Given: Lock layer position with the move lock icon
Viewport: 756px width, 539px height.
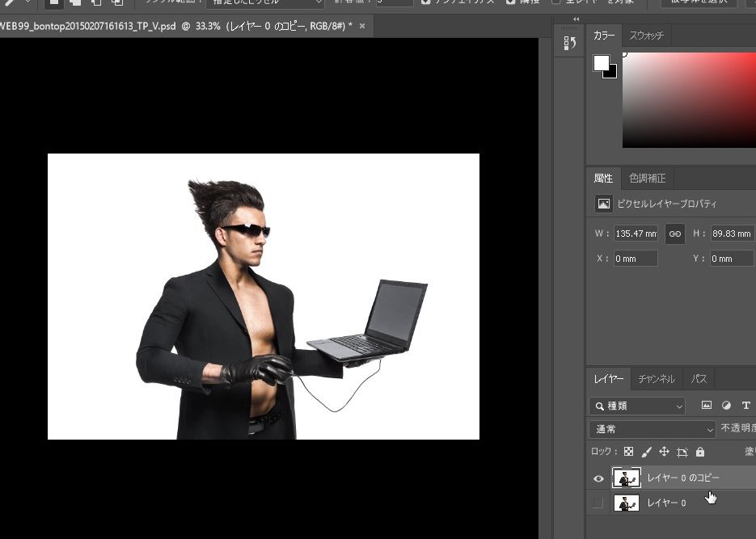Looking at the screenshot, I should [x=665, y=452].
